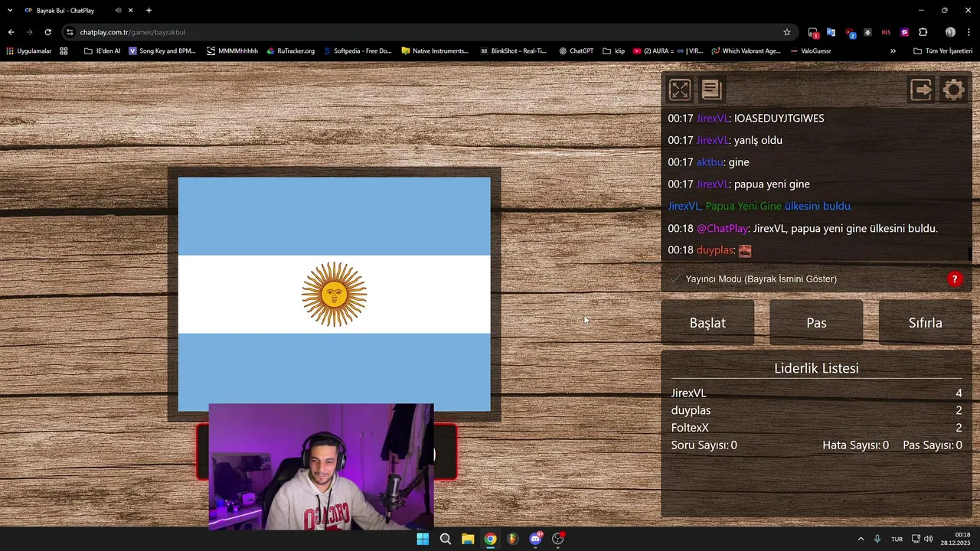The width and height of the screenshot is (980, 551).
Task: Click the Başlat button
Action: (707, 323)
